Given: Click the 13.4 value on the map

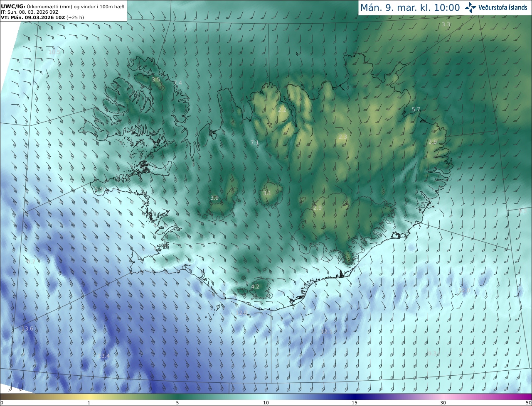Looking at the screenshot, I should pyautogui.click(x=104, y=356).
